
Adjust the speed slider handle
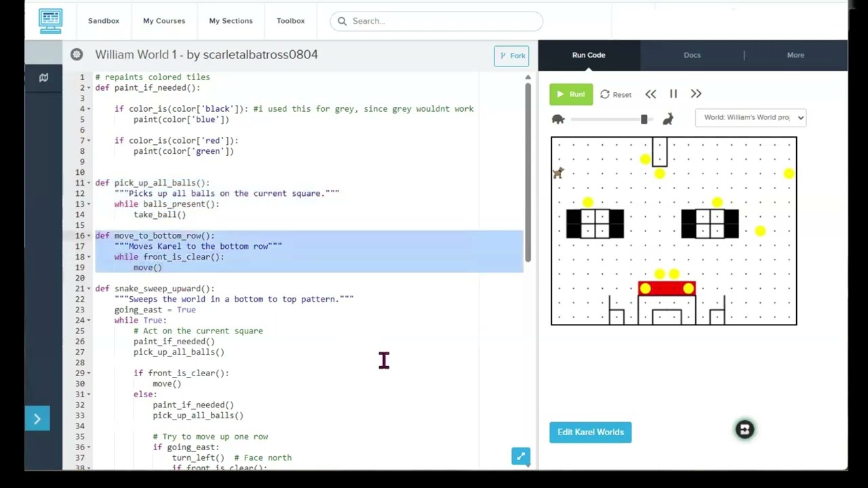click(644, 119)
